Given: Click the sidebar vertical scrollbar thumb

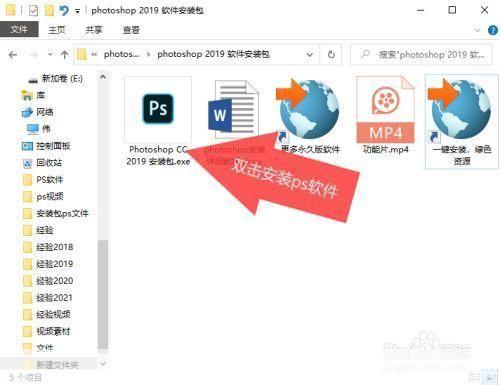Looking at the screenshot, I should [x=103, y=295].
